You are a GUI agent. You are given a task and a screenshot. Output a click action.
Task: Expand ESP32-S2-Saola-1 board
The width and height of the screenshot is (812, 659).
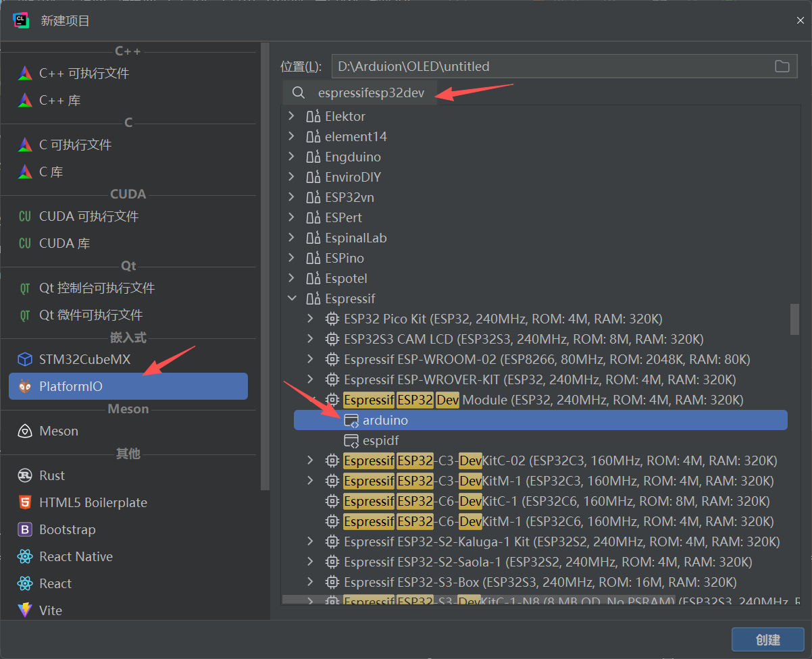[x=310, y=562]
